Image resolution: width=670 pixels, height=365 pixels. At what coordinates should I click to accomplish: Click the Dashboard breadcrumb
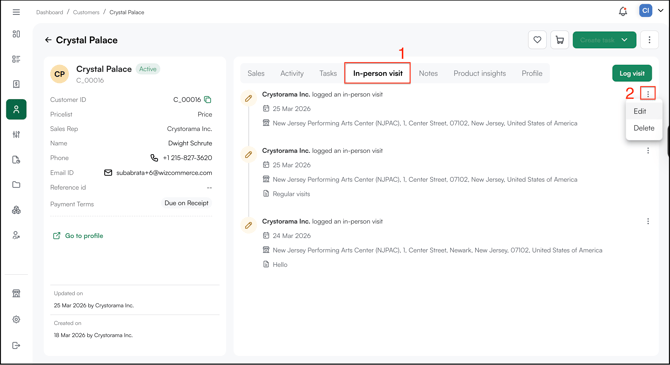click(50, 12)
